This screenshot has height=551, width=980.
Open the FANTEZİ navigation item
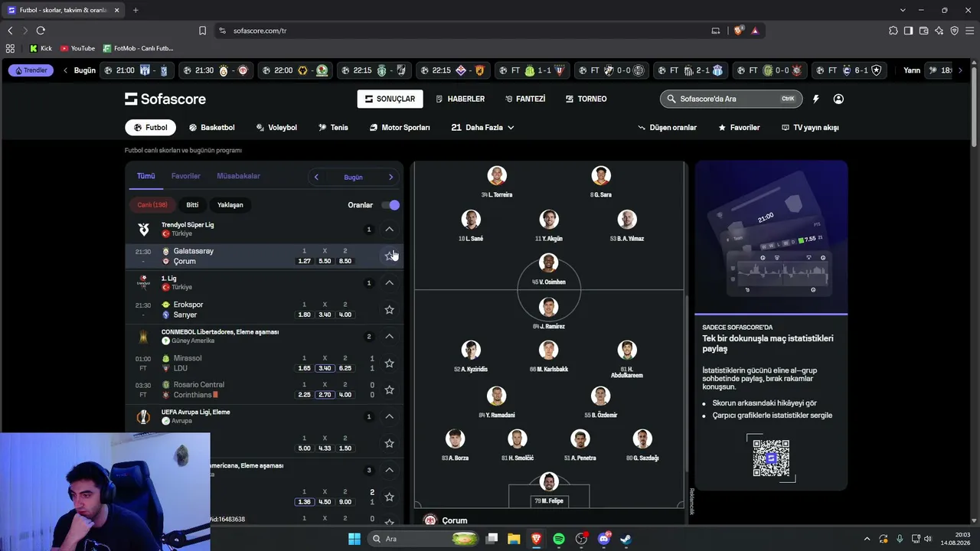click(525, 99)
